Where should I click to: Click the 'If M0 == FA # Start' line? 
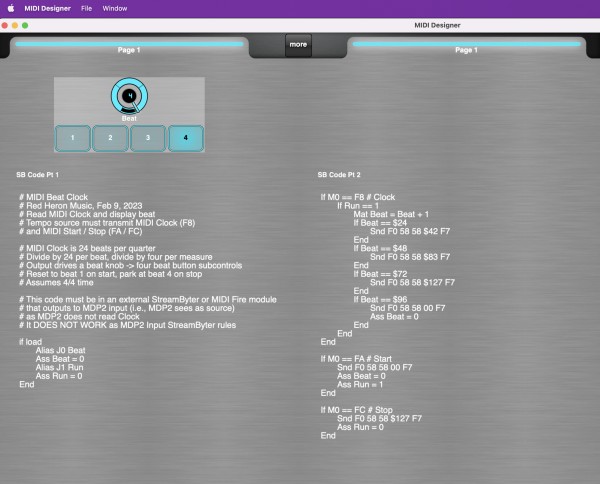pyautogui.click(x=356, y=359)
